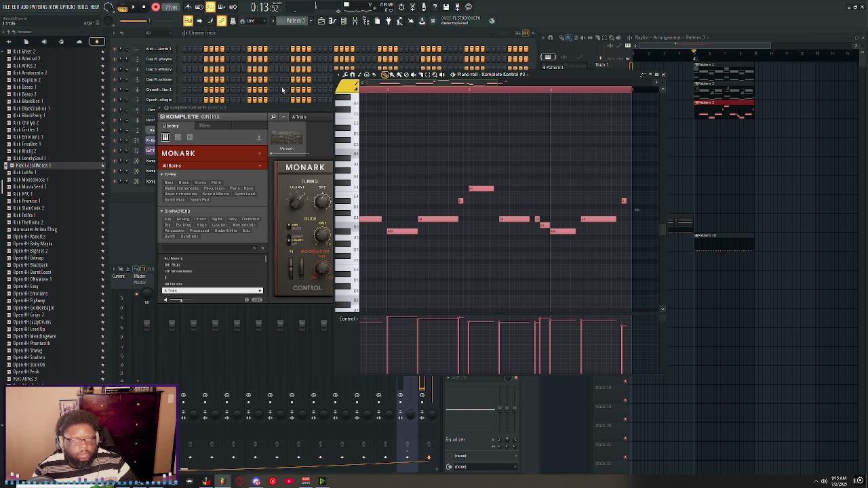
Task: Click the chat bubble icon in toolbar
Action: (x=468, y=7)
